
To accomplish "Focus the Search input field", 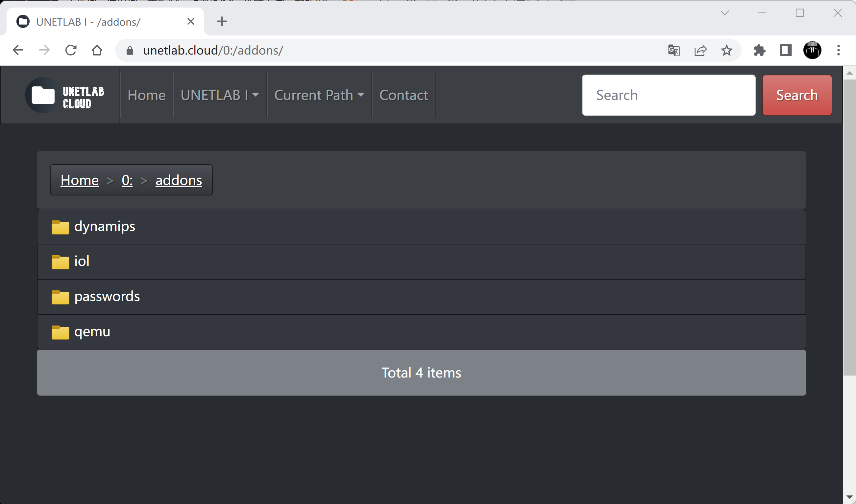I will [669, 95].
